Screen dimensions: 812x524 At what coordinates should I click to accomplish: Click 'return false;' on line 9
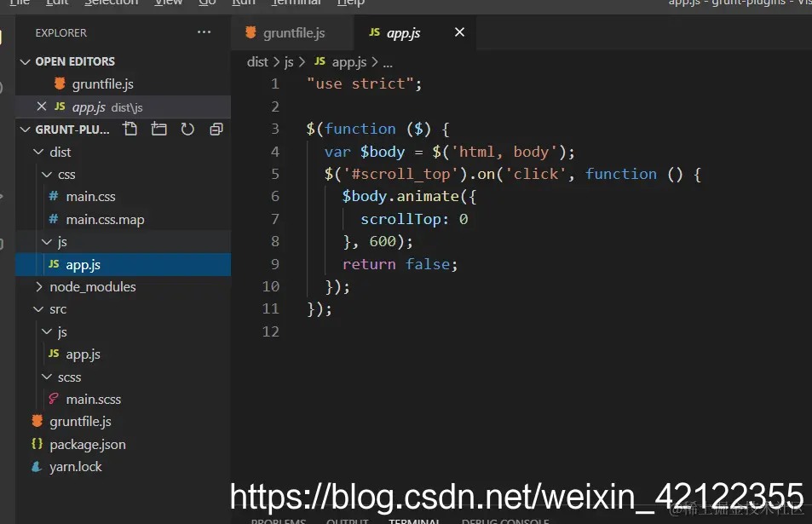(400, 264)
